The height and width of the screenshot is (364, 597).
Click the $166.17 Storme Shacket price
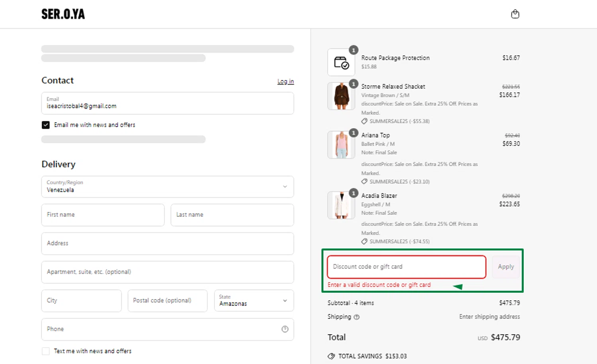tap(509, 95)
